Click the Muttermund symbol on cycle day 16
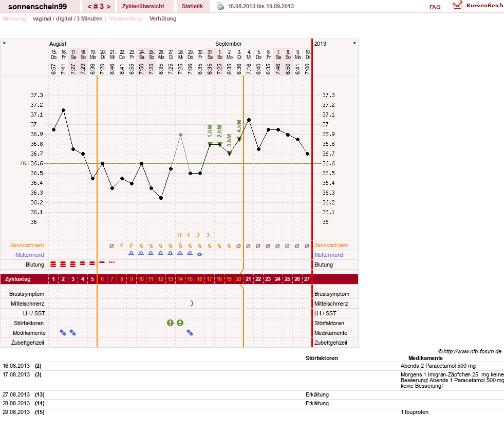The height and width of the screenshot is (434, 504). (x=200, y=254)
